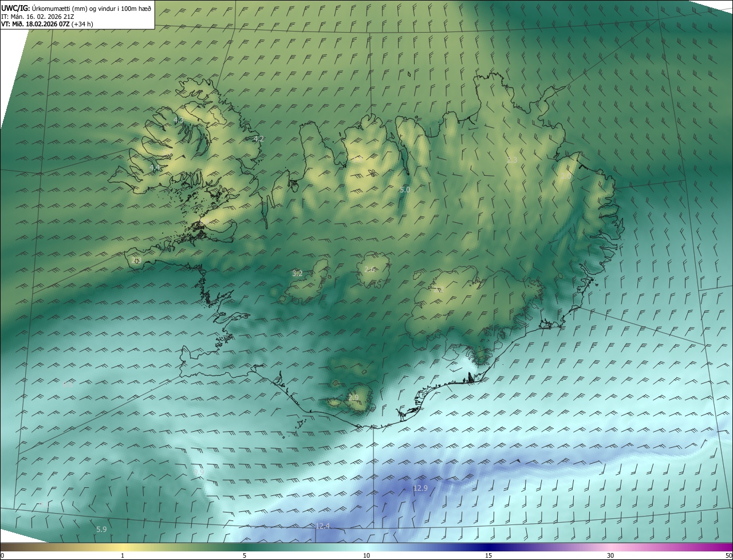Click the 'IT: Mán. 16. 02. 2026 21Z' line
The height and width of the screenshot is (560, 733).
tap(37, 16)
